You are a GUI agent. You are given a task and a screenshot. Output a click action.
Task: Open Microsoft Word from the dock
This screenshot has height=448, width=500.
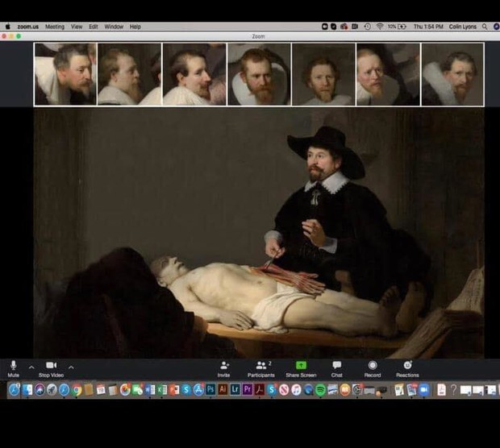pyautogui.click(x=149, y=390)
